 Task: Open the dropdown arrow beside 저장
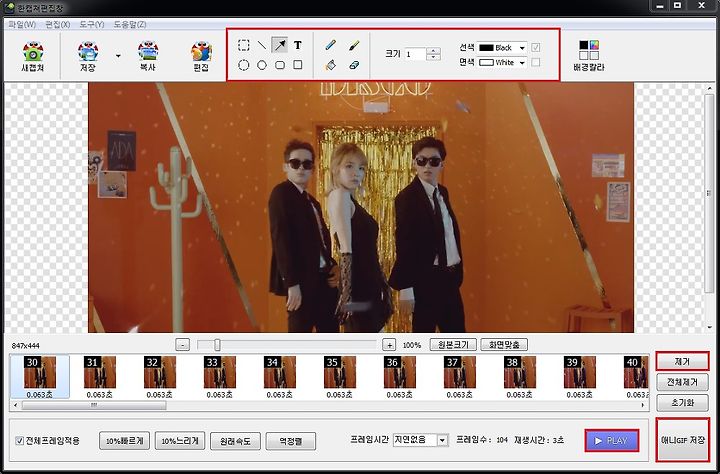(x=118, y=56)
